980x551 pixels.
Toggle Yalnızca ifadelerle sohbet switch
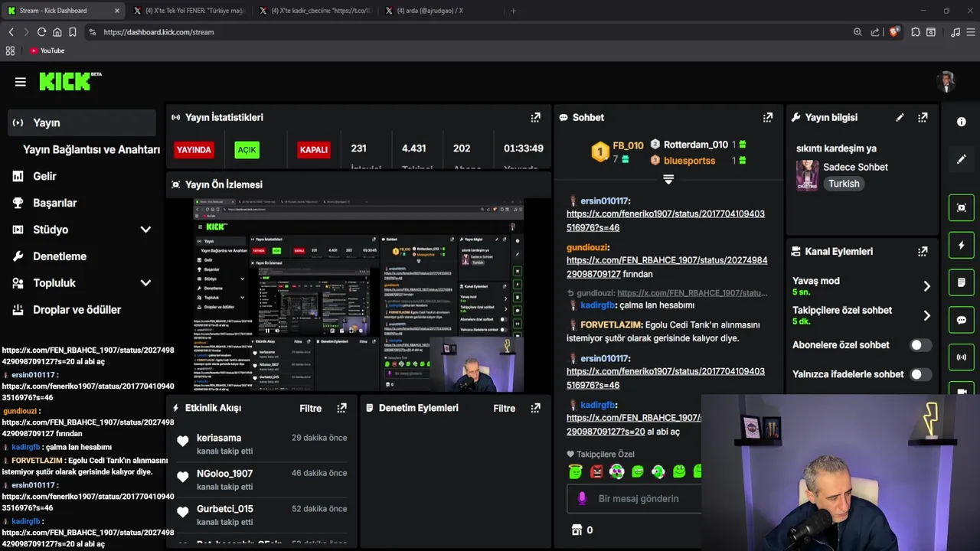click(920, 374)
